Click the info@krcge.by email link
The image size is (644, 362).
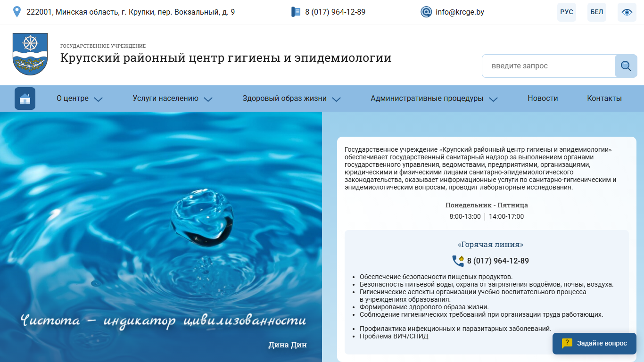(x=460, y=12)
